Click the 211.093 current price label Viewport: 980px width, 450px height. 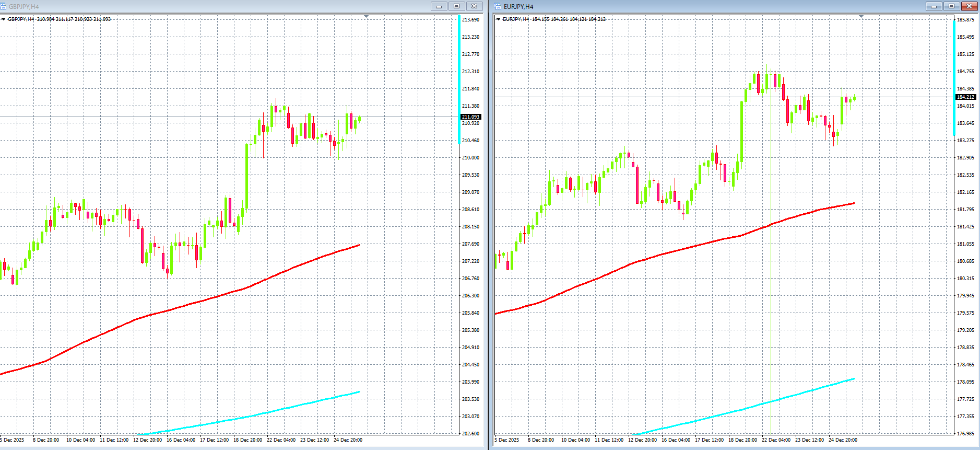[x=470, y=117]
